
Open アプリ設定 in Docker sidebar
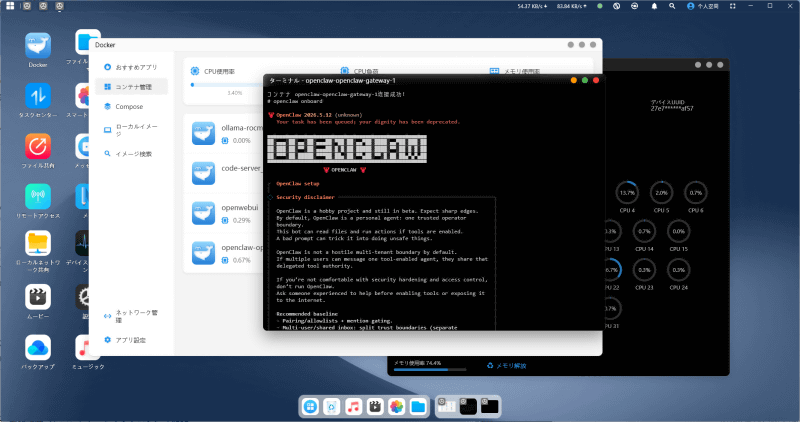pos(131,340)
